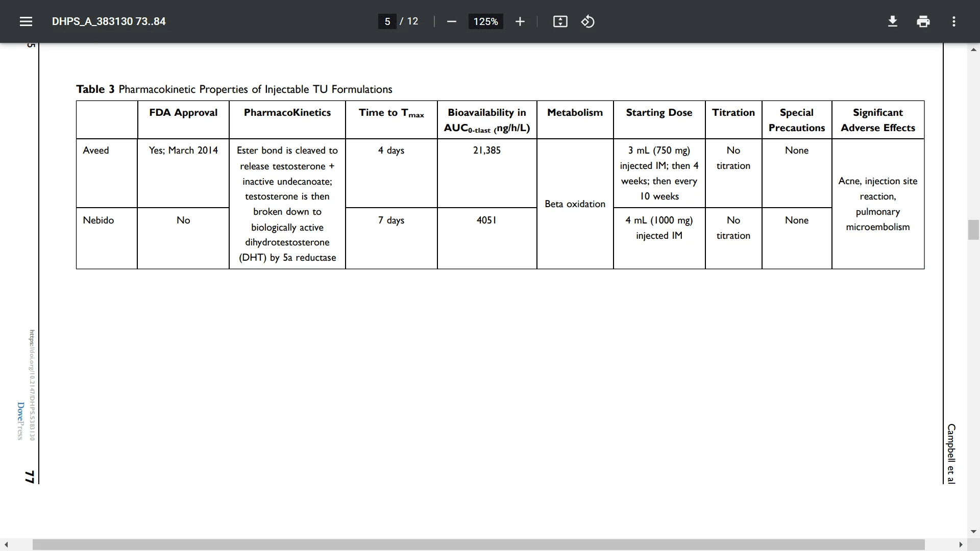Click None precaution in Aveed row
This screenshot has width=980, height=551.
point(797,150)
